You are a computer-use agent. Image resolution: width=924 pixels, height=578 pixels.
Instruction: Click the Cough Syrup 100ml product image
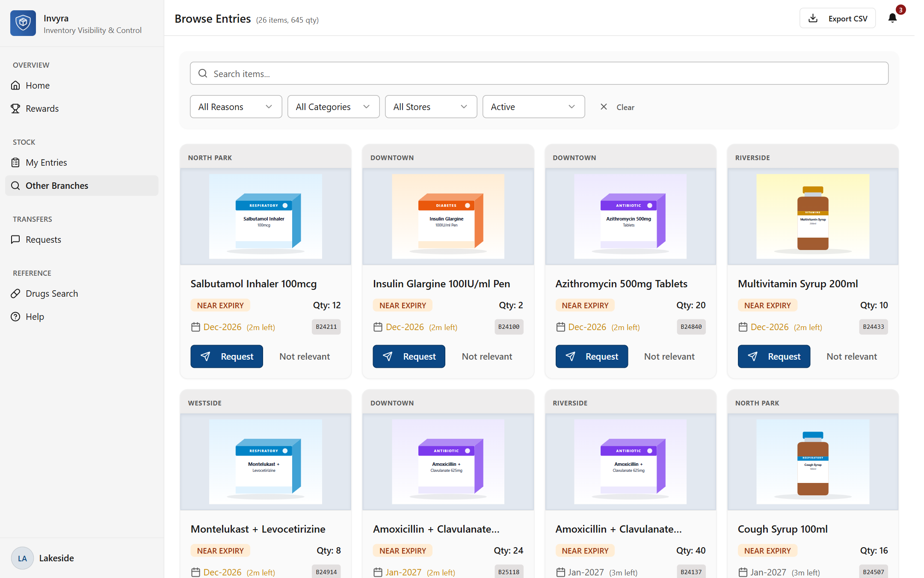click(813, 462)
